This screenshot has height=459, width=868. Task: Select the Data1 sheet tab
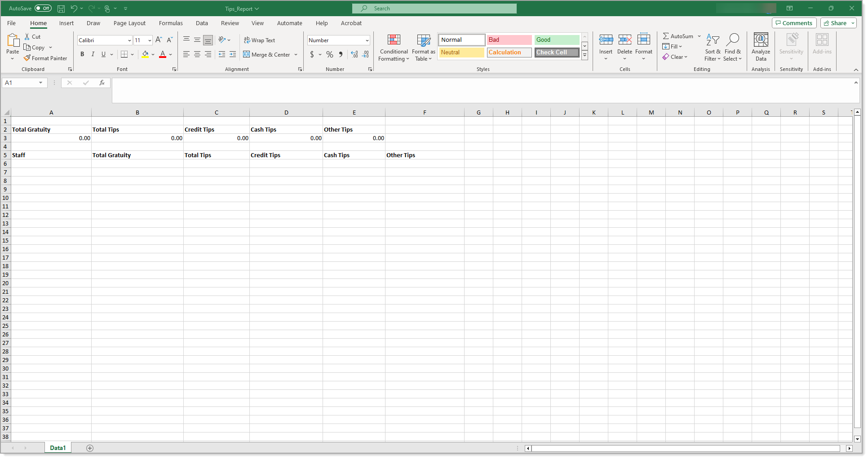[x=58, y=448]
